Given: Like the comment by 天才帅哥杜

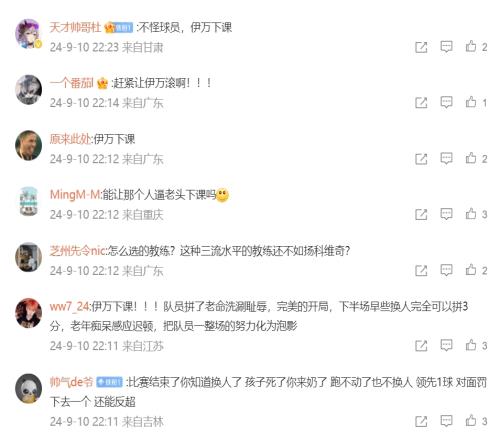Looking at the screenshot, I should [471, 46].
